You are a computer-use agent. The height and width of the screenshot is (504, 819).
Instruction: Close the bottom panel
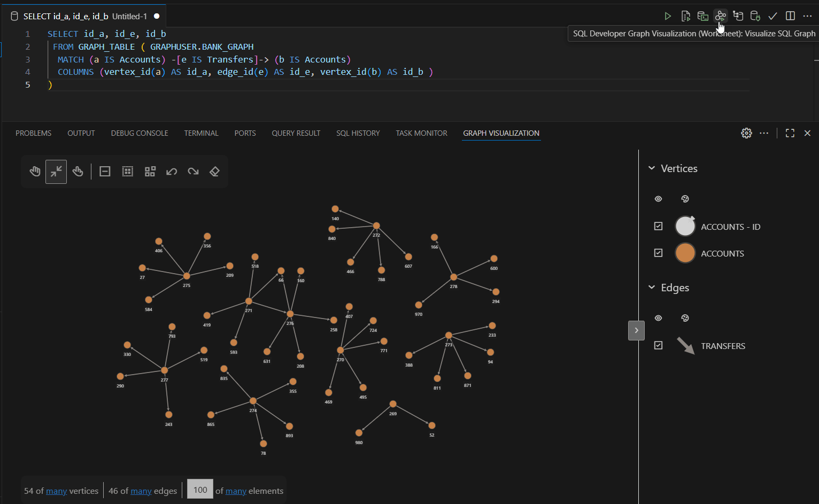[x=807, y=133]
